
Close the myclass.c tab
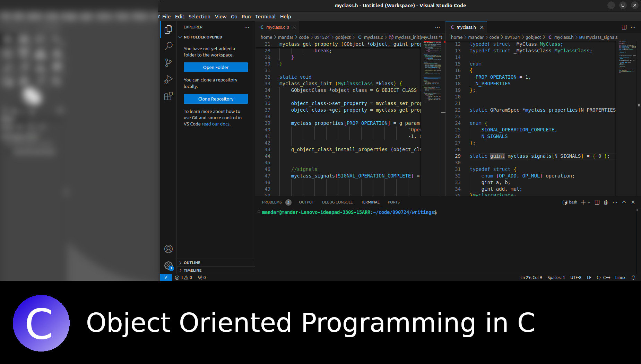pos(294,27)
